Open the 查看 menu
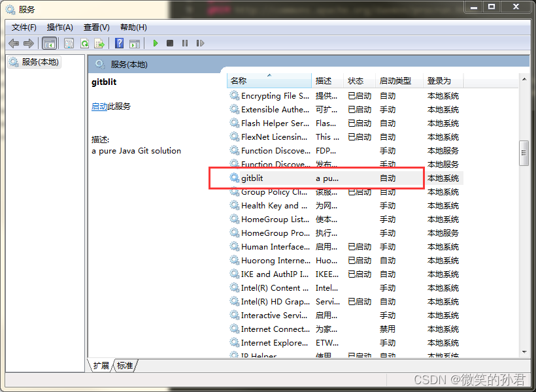The width and height of the screenshot is (536, 392). coord(95,27)
